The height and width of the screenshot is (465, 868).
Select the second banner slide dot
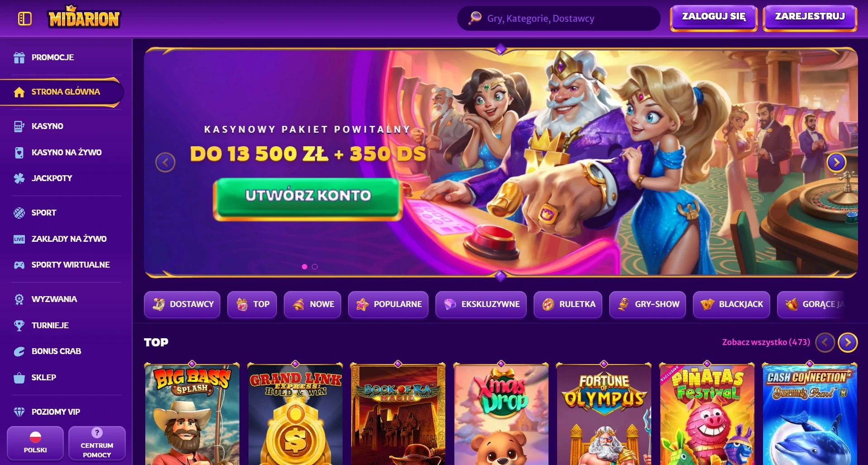315,267
